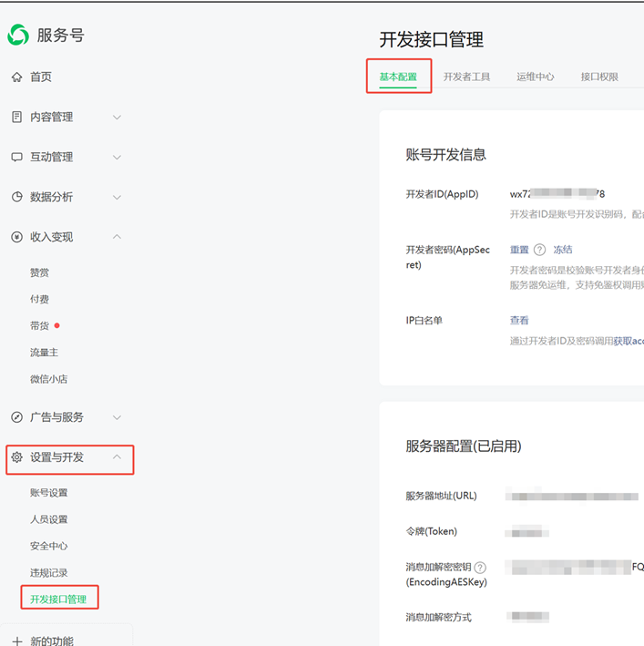
Task: Click the 查看 link for IP白名单
Action: (519, 321)
